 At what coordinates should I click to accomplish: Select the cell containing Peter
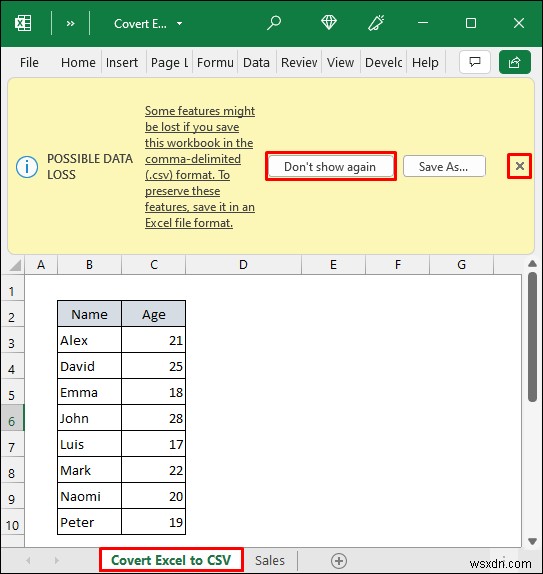pyautogui.click(x=89, y=522)
